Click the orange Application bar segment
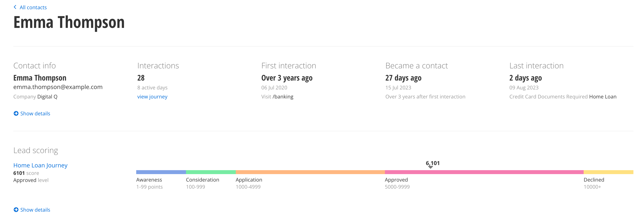Image resolution: width=644 pixels, height=224 pixels. tap(310, 172)
